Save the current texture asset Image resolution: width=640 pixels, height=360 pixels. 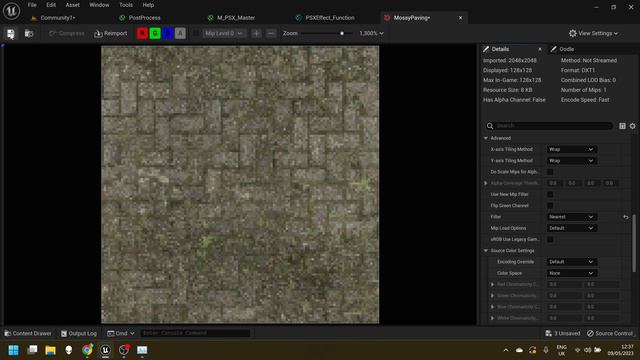click(11, 33)
